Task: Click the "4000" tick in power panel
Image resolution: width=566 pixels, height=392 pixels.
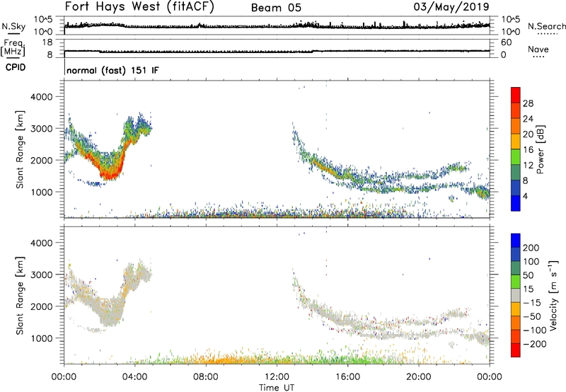Action: point(41,97)
